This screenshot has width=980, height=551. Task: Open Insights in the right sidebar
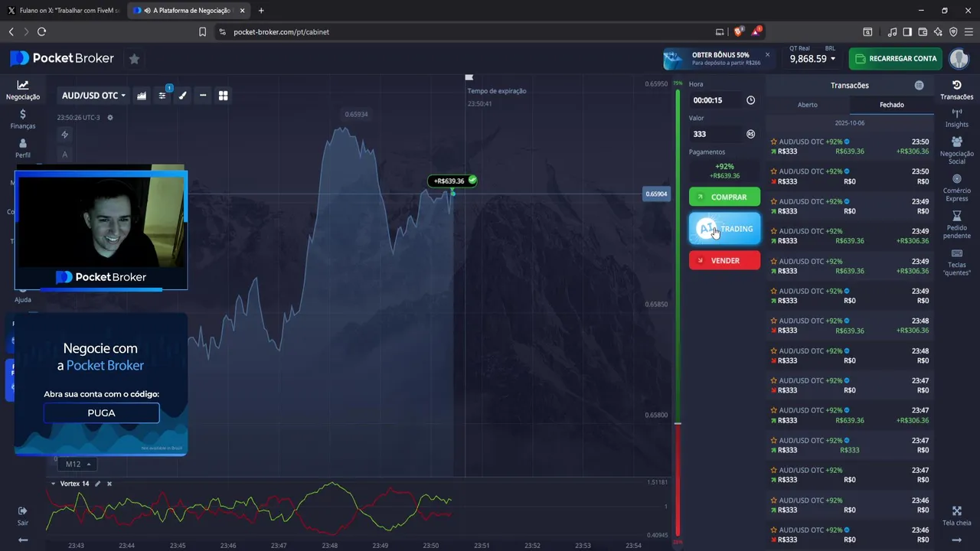(x=956, y=118)
